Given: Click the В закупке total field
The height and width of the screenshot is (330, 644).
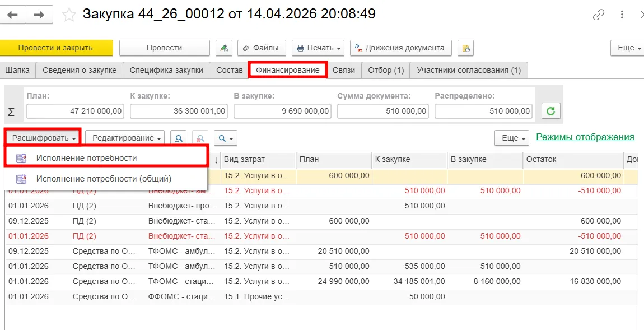Looking at the screenshot, I should pyautogui.click(x=282, y=111).
